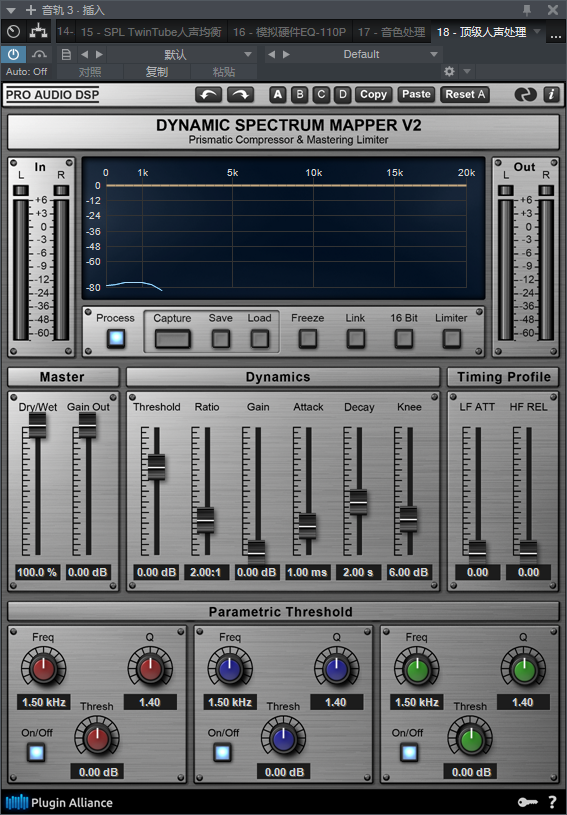The width and height of the screenshot is (567, 815).
Task: Enable the Limiter switch
Action: [451, 339]
